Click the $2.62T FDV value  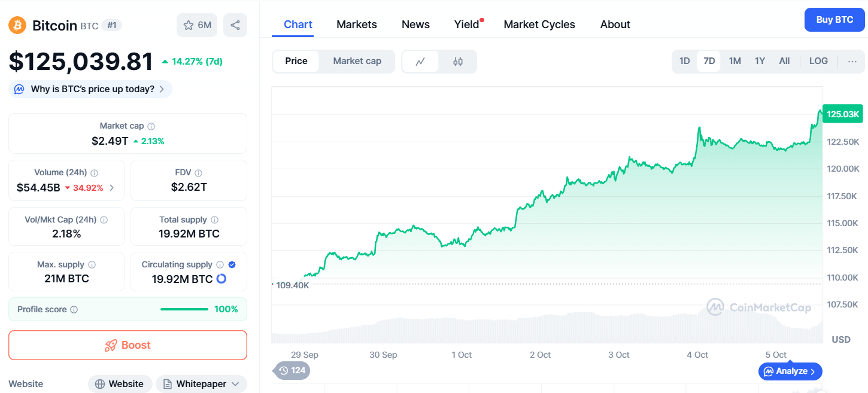pyautogui.click(x=189, y=187)
